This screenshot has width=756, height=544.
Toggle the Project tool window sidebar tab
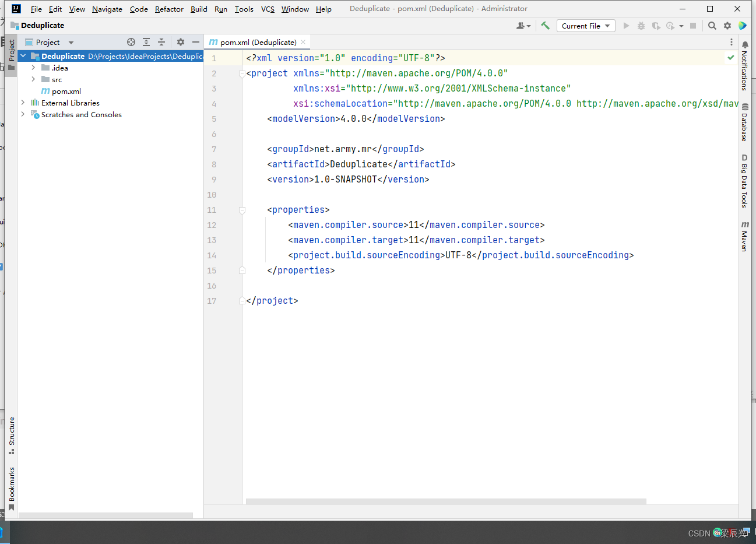coord(11,54)
